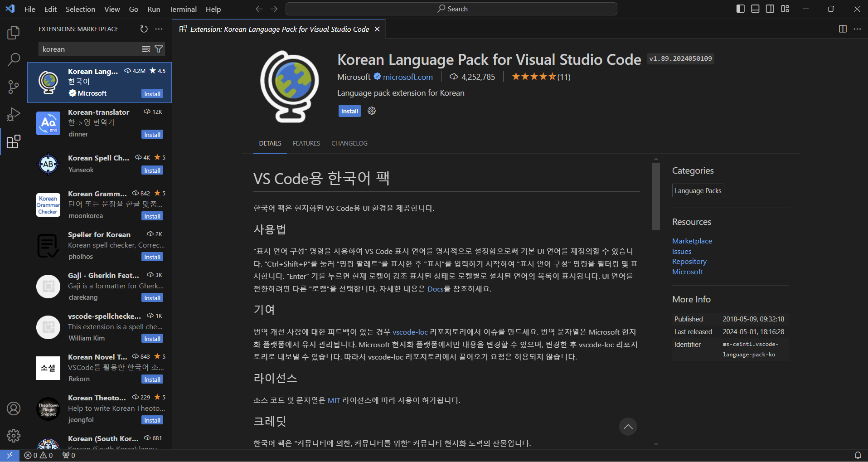Switch to the FEATURES tab
This screenshot has width=868, height=462.
pos(306,143)
